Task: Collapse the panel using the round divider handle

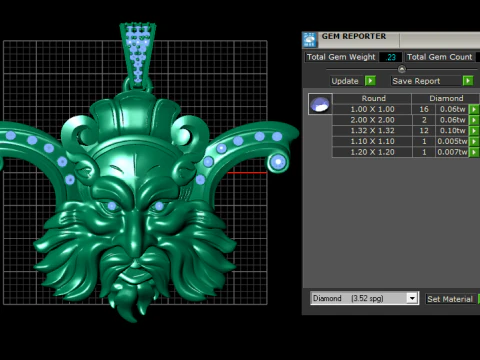Action: pos(402,69)
